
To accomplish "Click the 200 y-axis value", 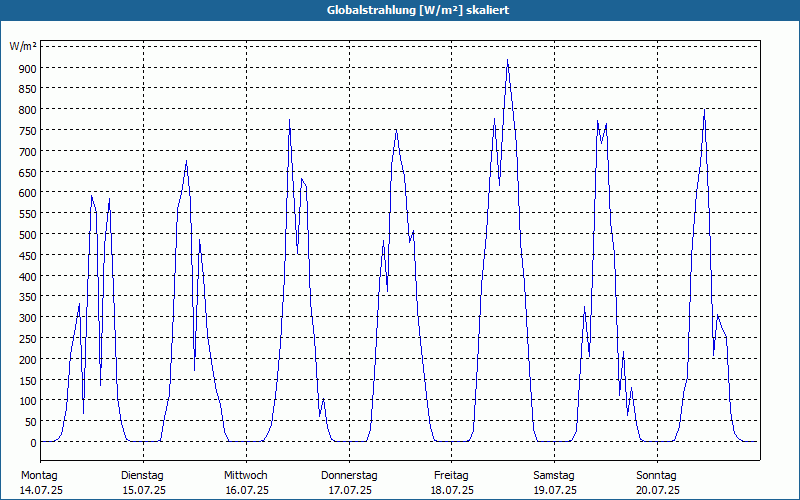I will coord(28,360).
